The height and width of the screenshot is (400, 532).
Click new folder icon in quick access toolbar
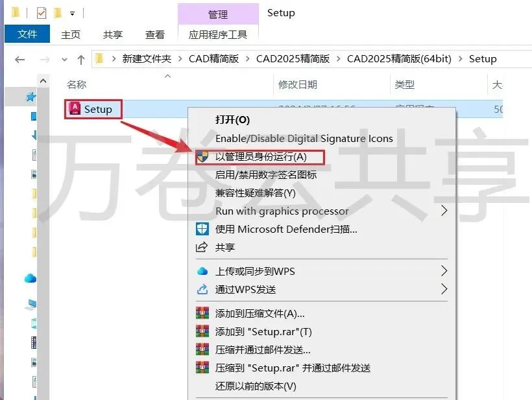pyautogui.click(x=58, y=13)
